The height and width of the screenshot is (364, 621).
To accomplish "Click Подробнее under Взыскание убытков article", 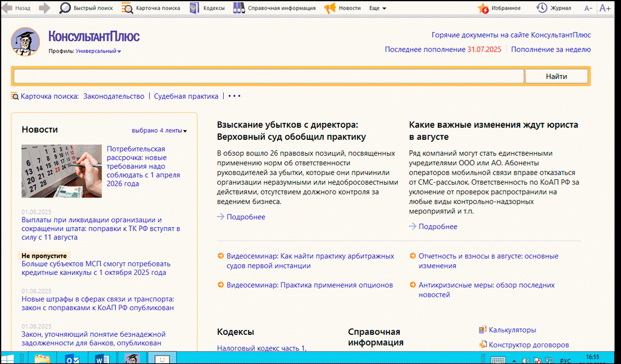I will pyautogui.click(x=246, y=217).
